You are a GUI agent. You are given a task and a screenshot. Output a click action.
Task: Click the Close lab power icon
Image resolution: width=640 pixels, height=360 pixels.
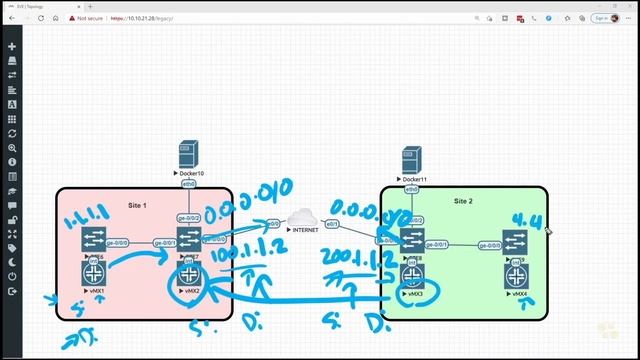click(12, 276)
